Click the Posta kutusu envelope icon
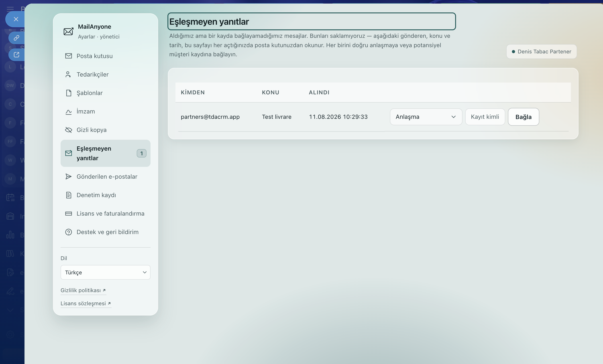 69,56
